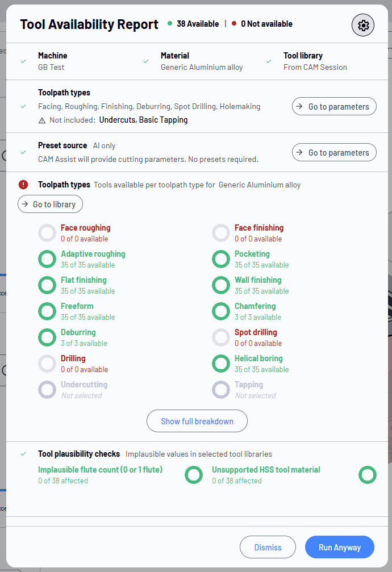Click the Implausible flute count ring
Image resolution: width=392 pixels, height=572 pixels.
point(194,475)
